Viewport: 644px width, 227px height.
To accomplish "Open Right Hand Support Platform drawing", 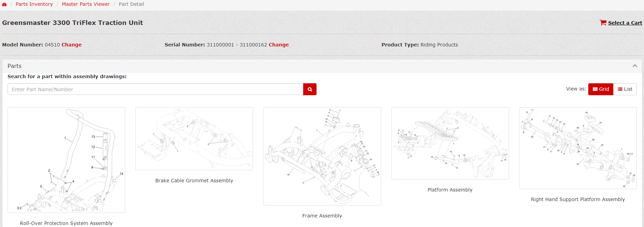I will click(x=578, y=148).
